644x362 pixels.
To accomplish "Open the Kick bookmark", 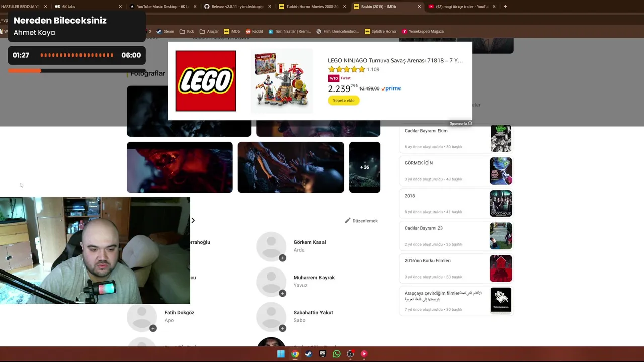I will click(187, 31).
